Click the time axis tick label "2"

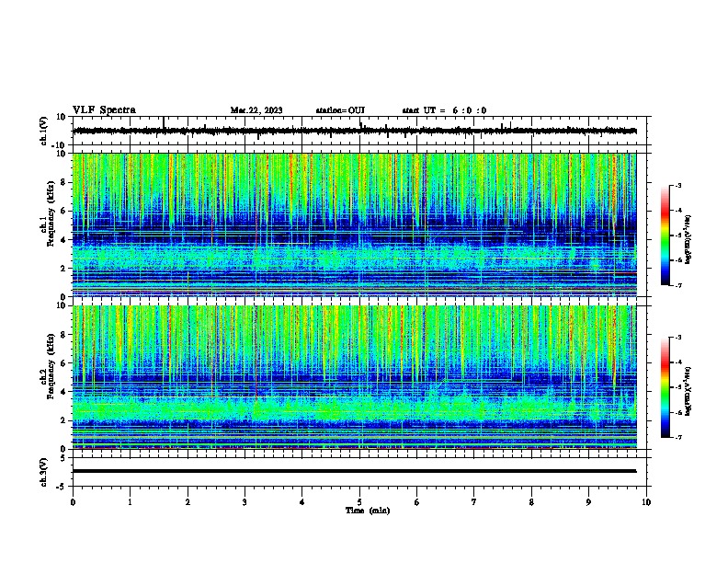pos(188,502)
